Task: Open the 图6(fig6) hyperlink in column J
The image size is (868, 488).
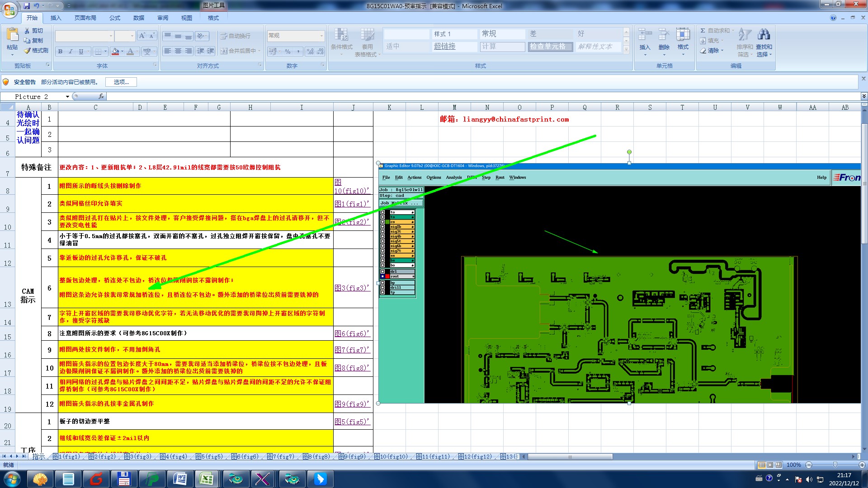Action: pyautogui.click(x=352, y=333)
